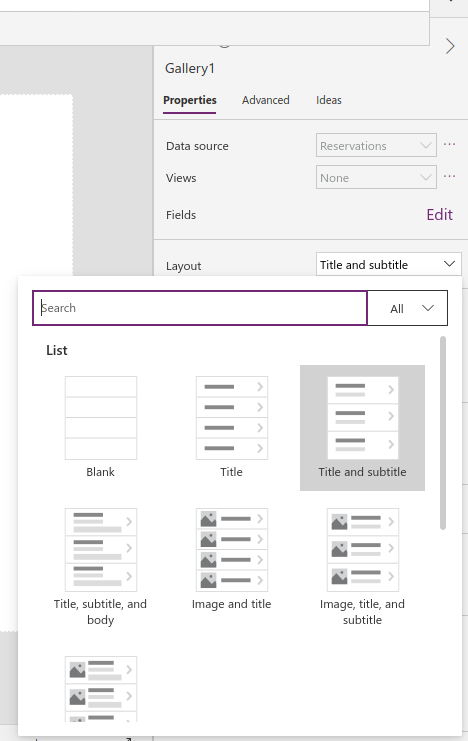Select the Blank list layout thumbnail

[x=101, y=418]
